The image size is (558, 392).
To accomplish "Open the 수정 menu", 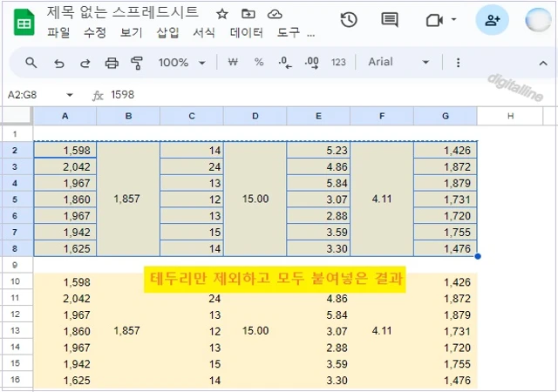I will [95, 33].
